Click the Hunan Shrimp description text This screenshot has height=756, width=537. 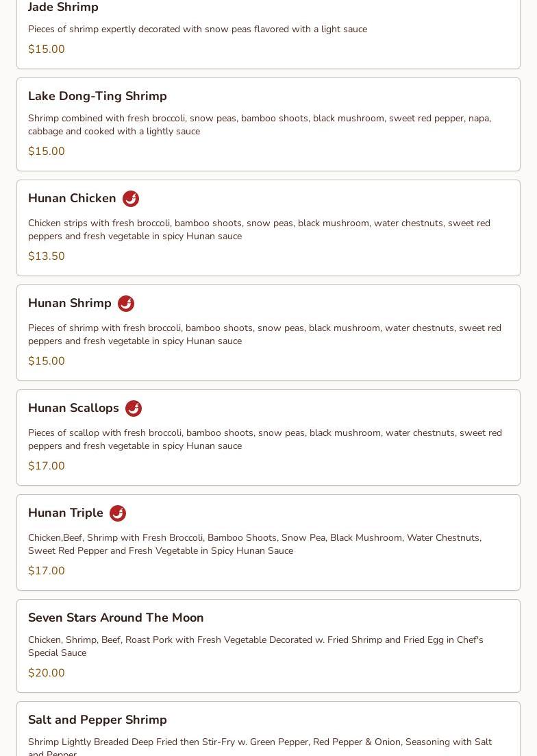click(x=264, y=334)
